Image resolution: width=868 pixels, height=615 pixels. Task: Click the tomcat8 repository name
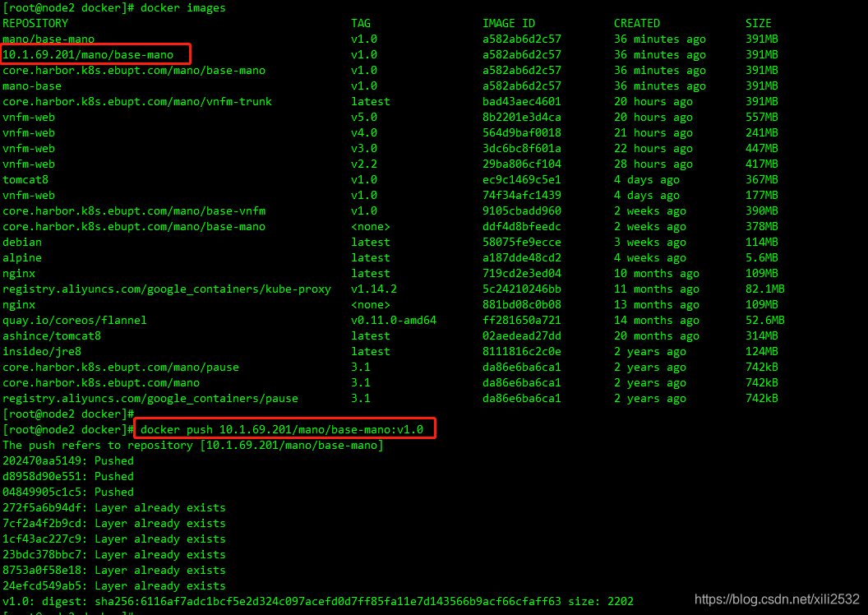point(25,180)
